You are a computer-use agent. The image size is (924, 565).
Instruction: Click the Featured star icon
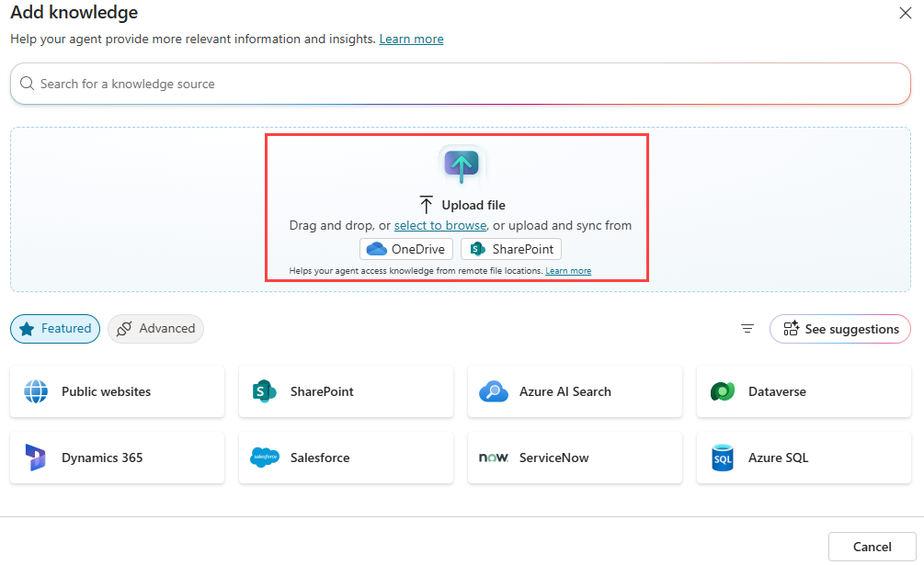(x=27, y=328)
